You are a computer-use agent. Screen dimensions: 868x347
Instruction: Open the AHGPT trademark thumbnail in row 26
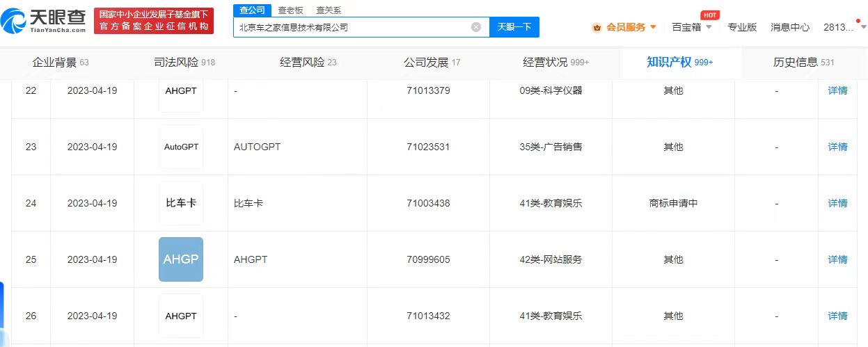181,316
